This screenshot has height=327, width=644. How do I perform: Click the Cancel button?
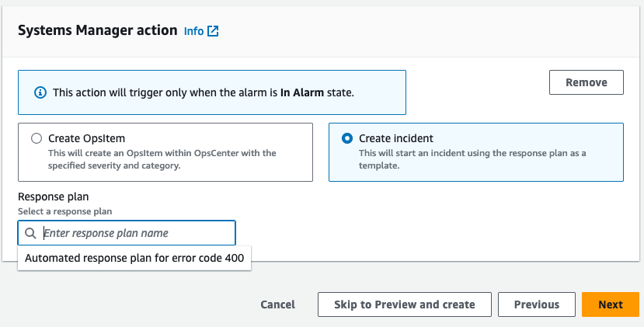[x=277, y=304]
